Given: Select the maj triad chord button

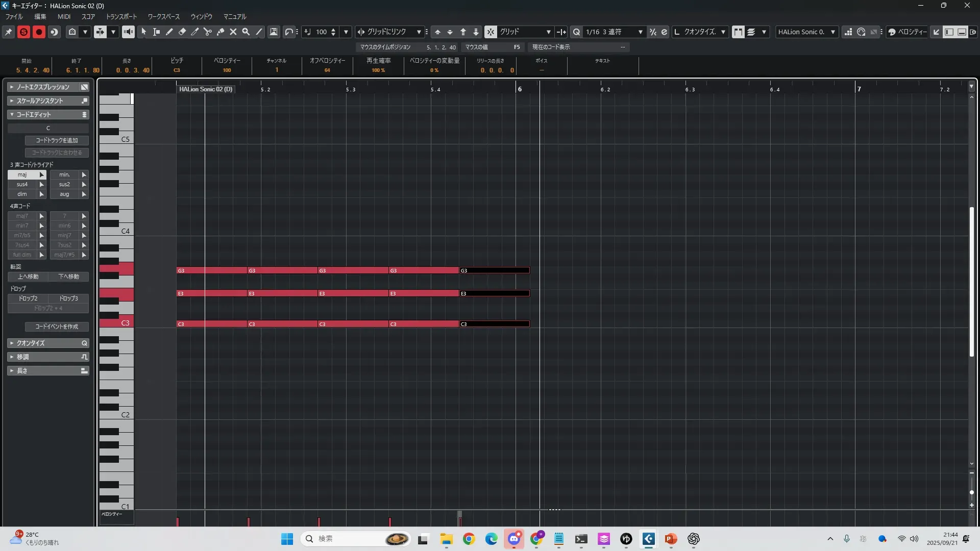Looking at the screenshot, I should (x=22, y=174).
